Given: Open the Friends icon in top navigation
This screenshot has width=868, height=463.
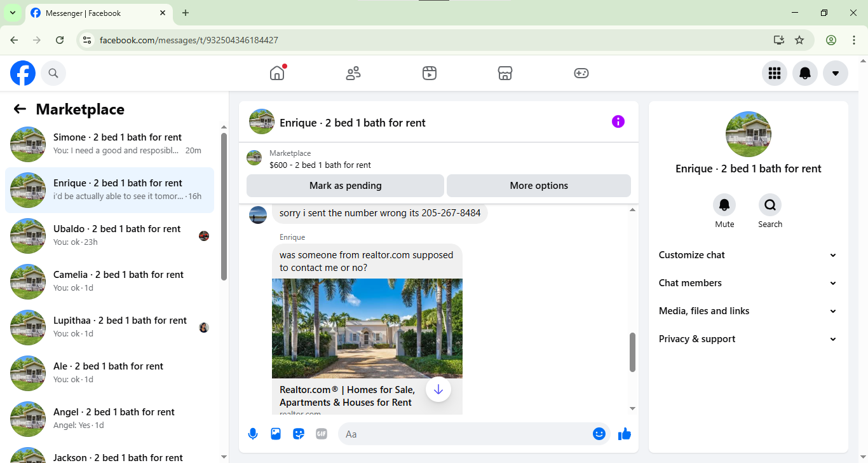Looking at the screenshot, I should [353, 73].
